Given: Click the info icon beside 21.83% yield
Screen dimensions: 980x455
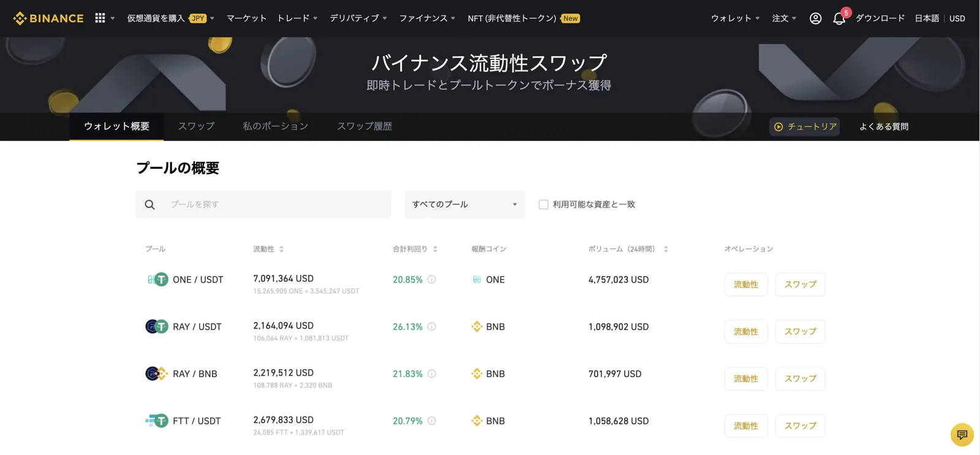Looking at the screenshot, I should click(x=432, y=374).
